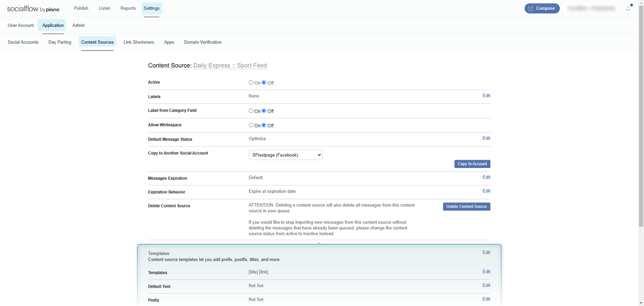Open the notifications bell icon
Viewport: 644px width, 306px height.
628,9
